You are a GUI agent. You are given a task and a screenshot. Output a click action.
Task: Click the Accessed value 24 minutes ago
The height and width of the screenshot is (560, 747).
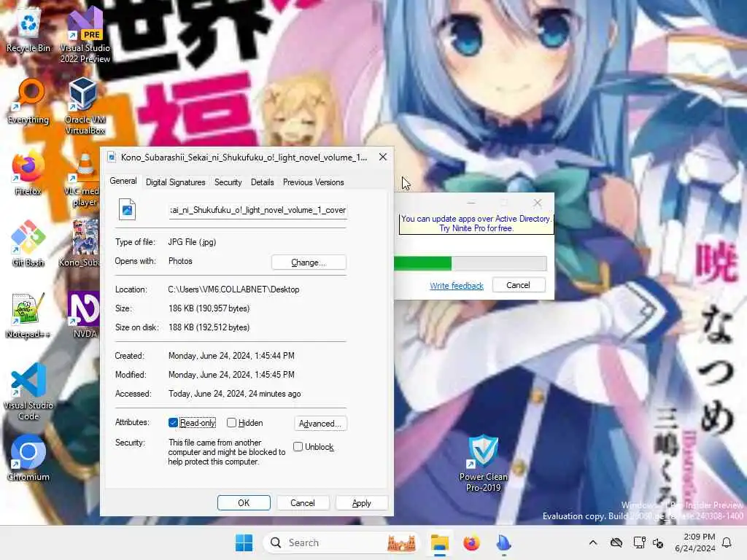coord(234,394)
